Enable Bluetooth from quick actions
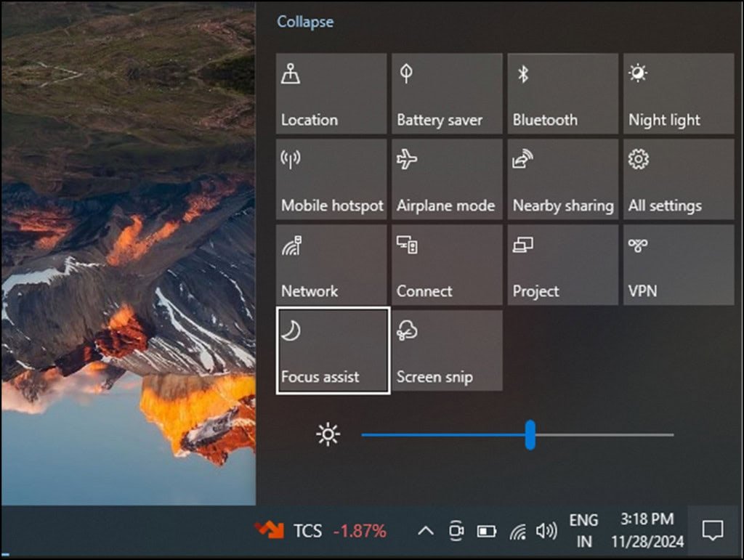The width and height of the screenshot is (744, 560). pyautogui.click(x=562, y=93)
